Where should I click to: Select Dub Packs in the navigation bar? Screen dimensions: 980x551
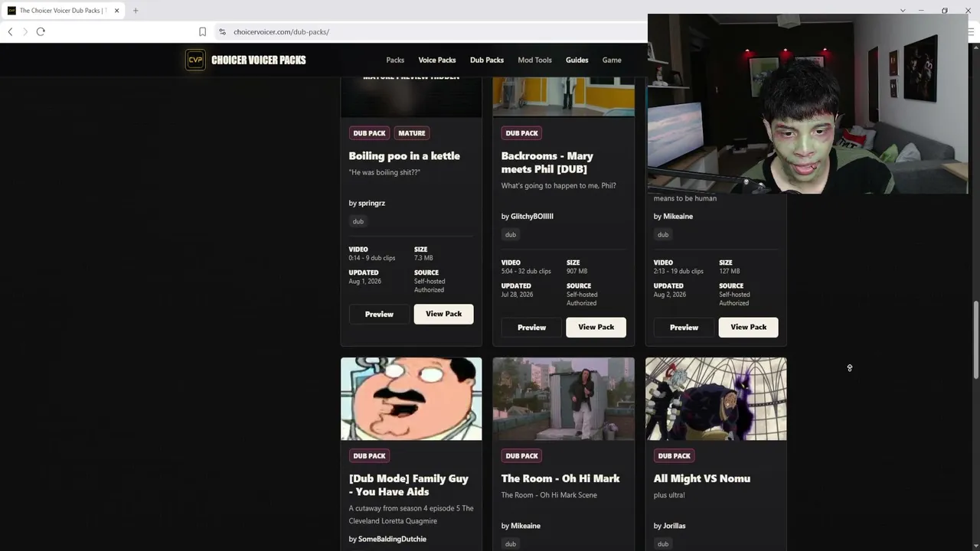point(487,60)
